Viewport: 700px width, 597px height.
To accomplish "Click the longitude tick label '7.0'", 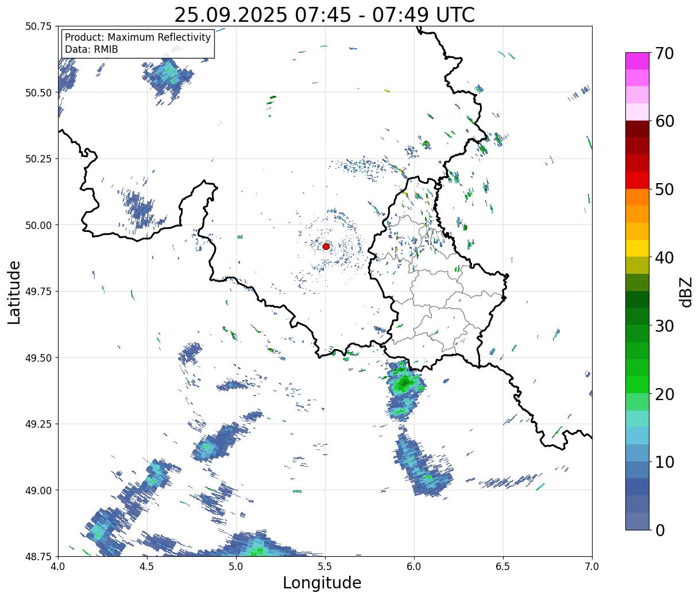I will tap(592, 567).
